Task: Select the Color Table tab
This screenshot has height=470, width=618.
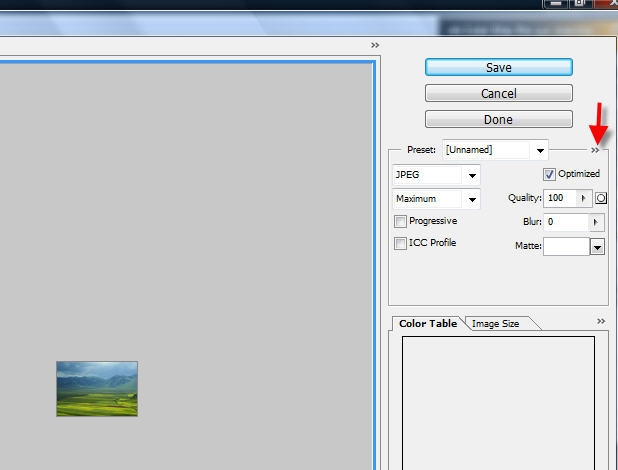Action: [x=428, y=324]
